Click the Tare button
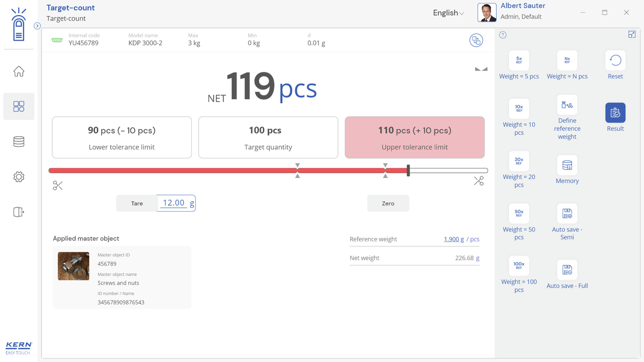The height and width of the screenshot is (362, 644). [x=137, y=204]
